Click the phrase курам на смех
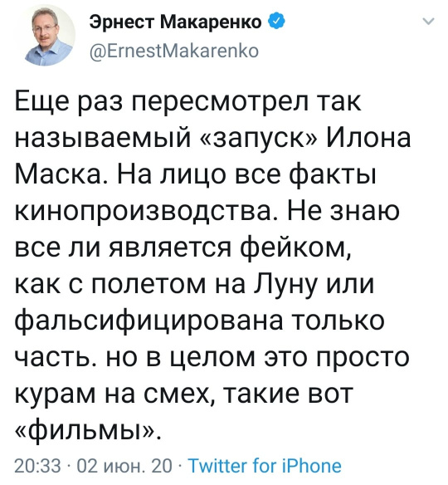This screenshot has width=448, height=485. tap(112, 394)
